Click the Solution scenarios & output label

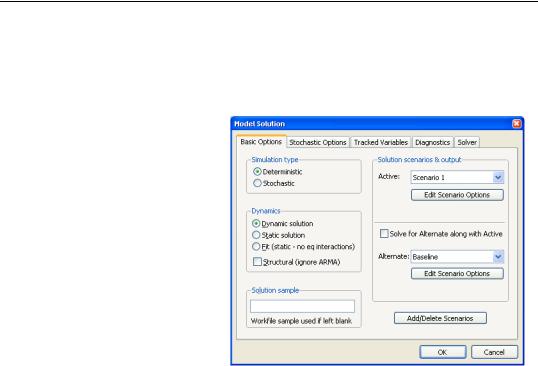tap(419, 160)
